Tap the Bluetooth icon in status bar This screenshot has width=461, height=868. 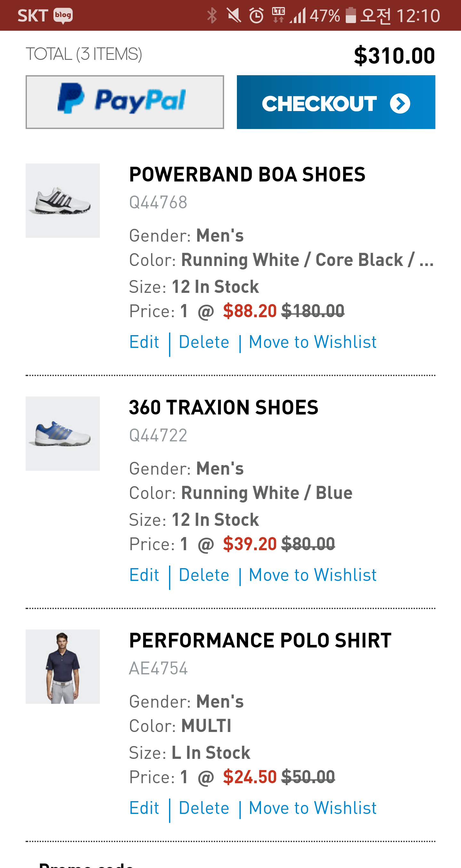point(212,15)
